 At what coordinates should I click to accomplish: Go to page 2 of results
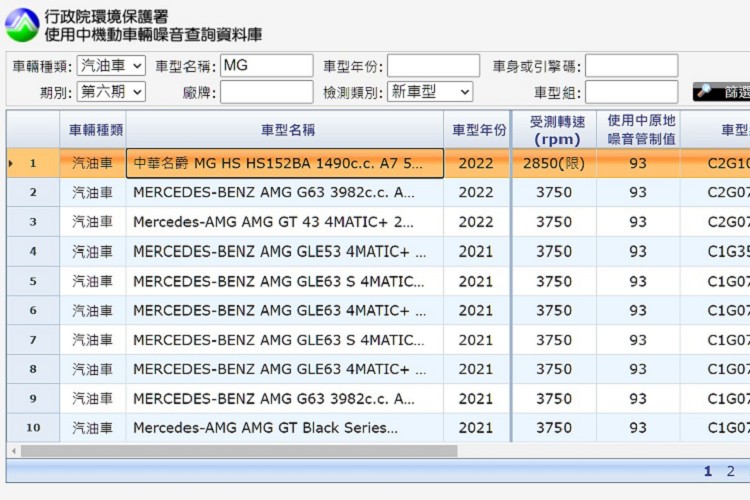pos(730,471)
